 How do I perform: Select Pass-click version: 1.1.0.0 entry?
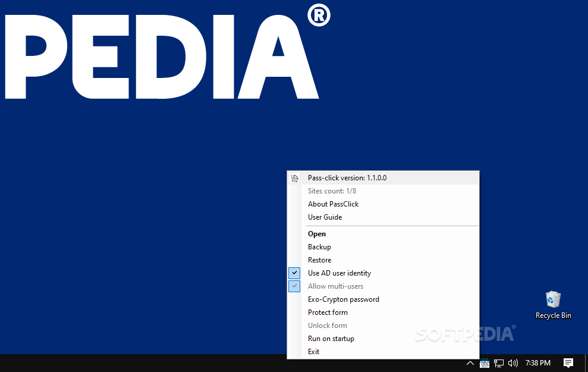click(x=383, y=178)
